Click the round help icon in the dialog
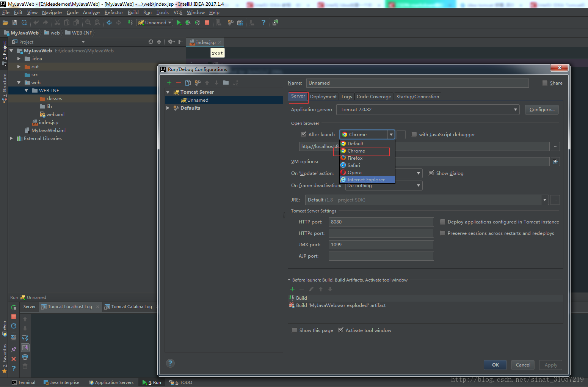Screen dimensions: 588x387 pyautogui.click(x=170, y=363)
